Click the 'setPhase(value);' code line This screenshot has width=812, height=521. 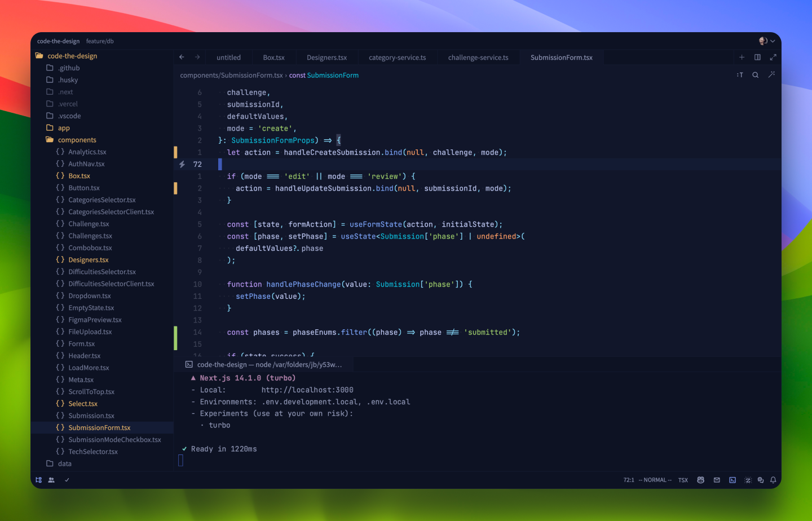[270, 296]
